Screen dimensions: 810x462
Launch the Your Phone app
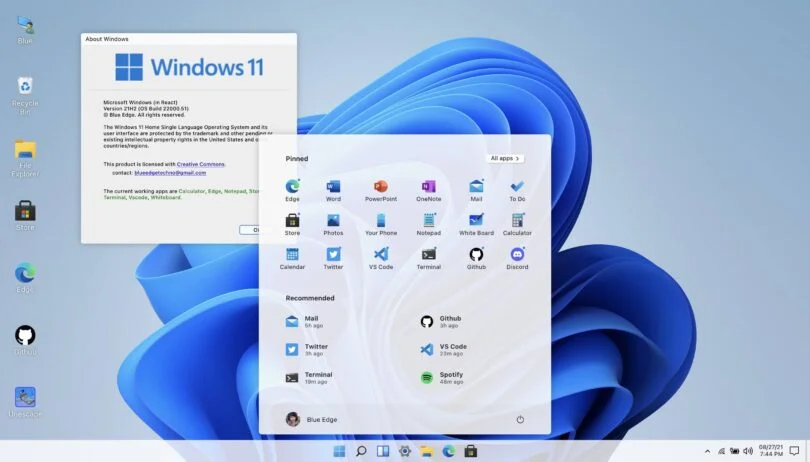click(381, 224)
